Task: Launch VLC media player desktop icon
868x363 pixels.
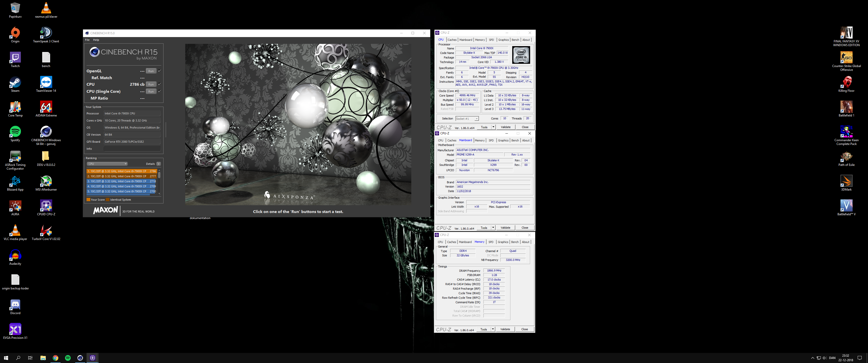Action: 15,233
